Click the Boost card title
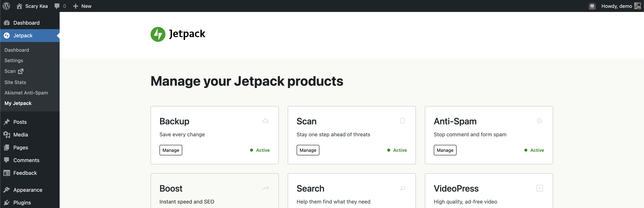The image size is (644, 208). pyautogui.click(x=171, y=188)
